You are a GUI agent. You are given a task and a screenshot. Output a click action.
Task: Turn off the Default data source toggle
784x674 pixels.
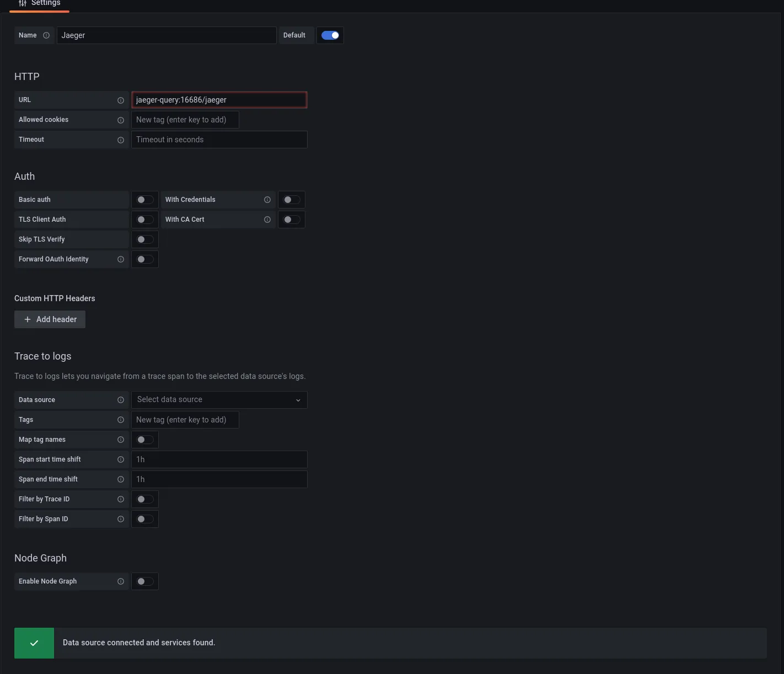(x=330, y=35)
